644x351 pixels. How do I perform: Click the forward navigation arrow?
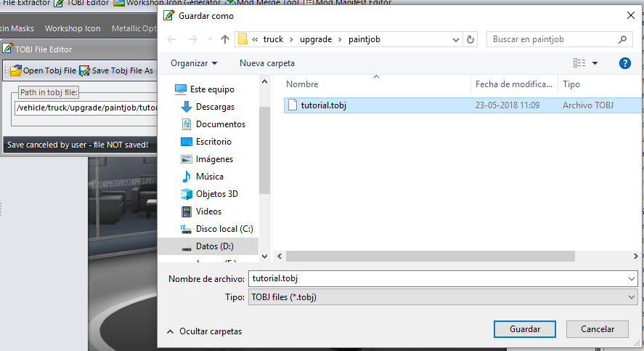tap(192, 39)
